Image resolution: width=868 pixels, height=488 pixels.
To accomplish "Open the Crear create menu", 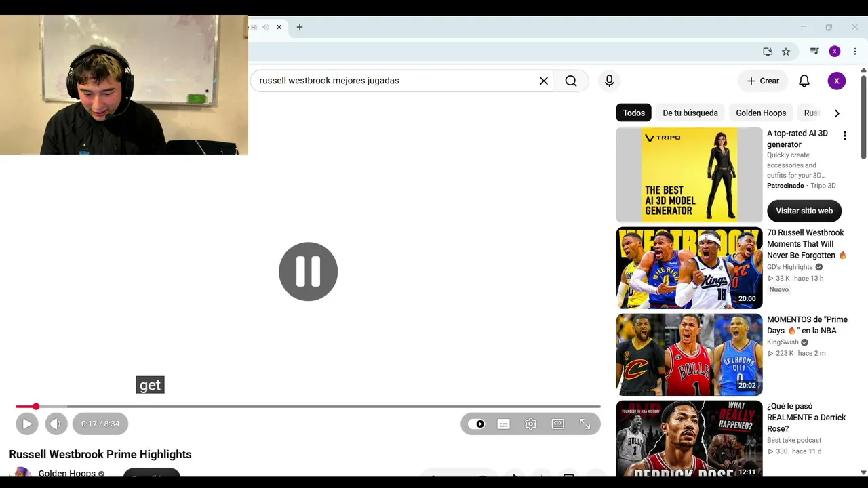I will click(x=763, y=81).
